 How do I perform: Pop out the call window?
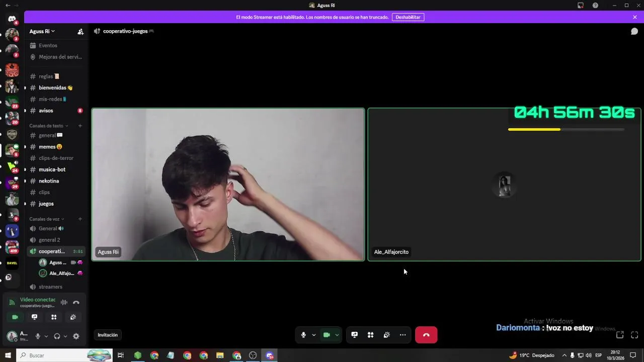pyautogui.click(x=620, y=335)
